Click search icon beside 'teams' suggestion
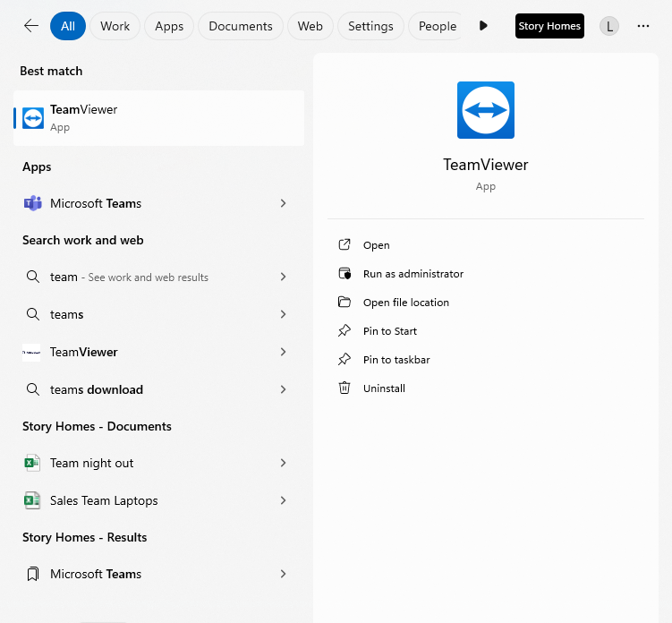This screenshot has height=623, width=672. 33,314
